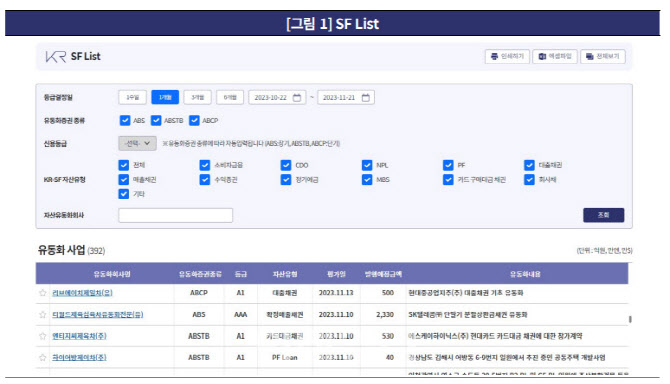The width and height of the screenshot is (670, 384).
Task: Open calendar icon for start date 2023-10-22
Action: (297, 97)
